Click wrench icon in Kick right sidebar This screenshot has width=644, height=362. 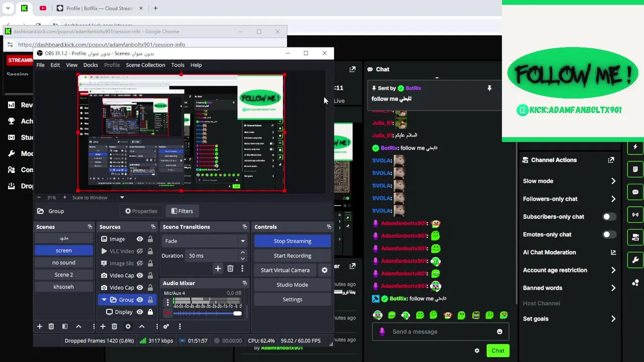coord(635,260)
